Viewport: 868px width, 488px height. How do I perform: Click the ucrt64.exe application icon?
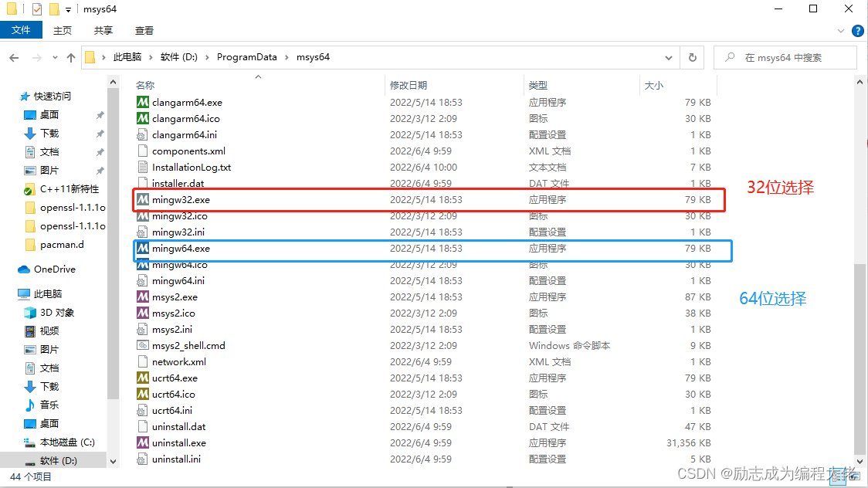[143, 378]
